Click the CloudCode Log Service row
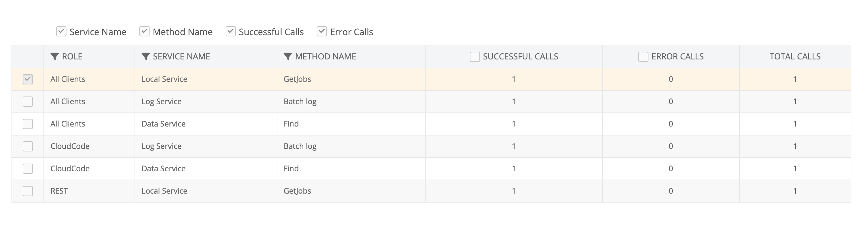The height and width of the screenshot is (239, 868). point(161,146)
